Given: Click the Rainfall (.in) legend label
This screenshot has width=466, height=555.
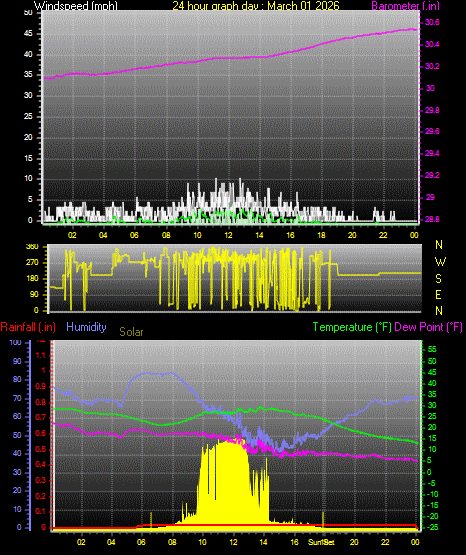Looking at the screenshot, I should pyautogui.click(x=28, y=327).
